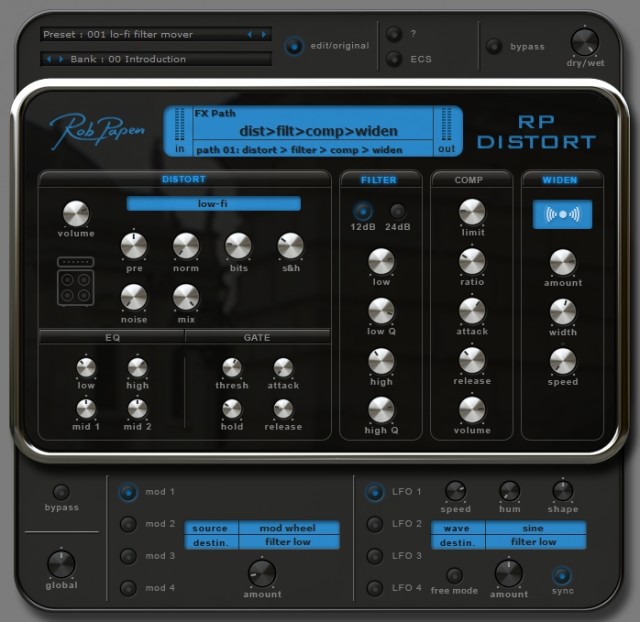The width and height of the screenshot is (640, 622).
Task: Click the question mark help button
Action: coord(394,34)
